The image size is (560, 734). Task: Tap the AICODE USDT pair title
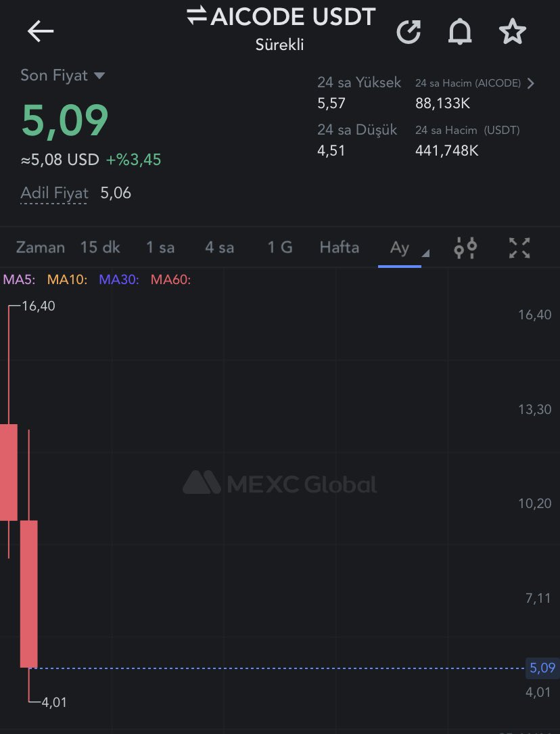tap(293, 18)
